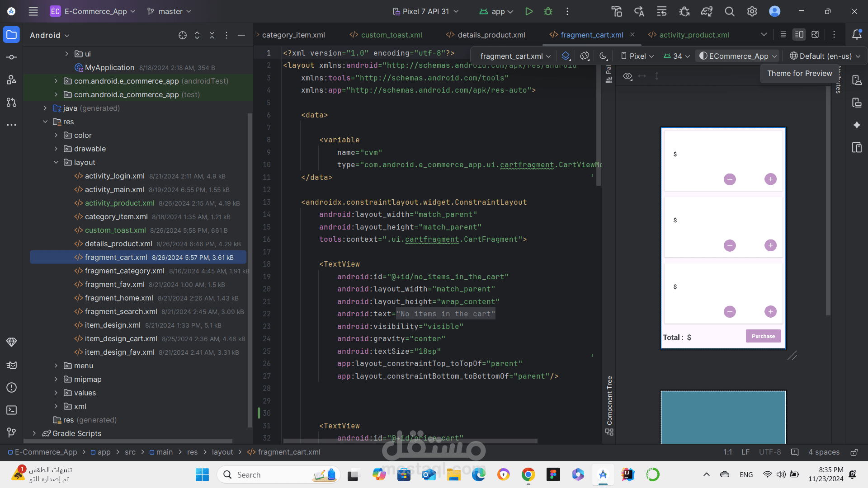Image resolution: width=868 pixels, height=488 pixels.
Task: Click 4 spaces indent setting
Action: point(824,452)
